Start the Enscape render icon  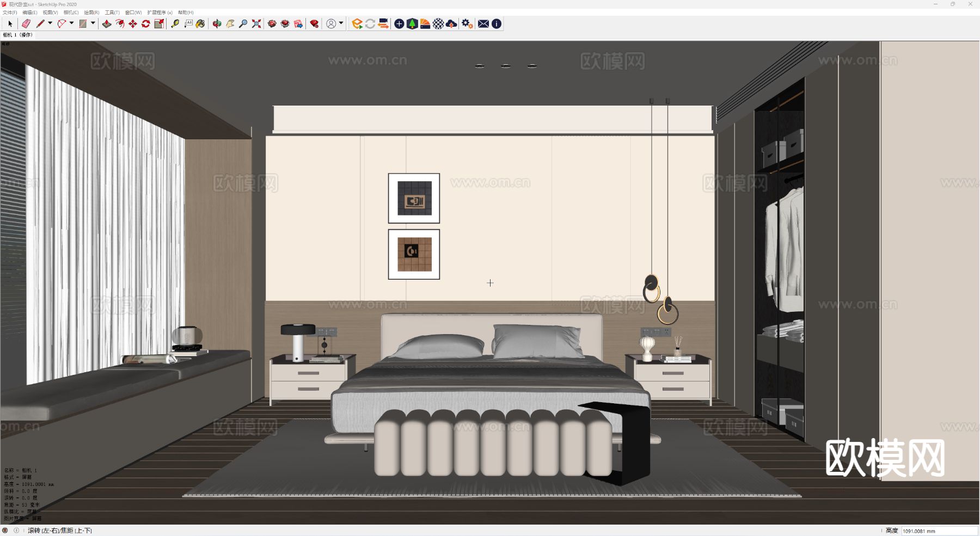click(x=357, y=23)
